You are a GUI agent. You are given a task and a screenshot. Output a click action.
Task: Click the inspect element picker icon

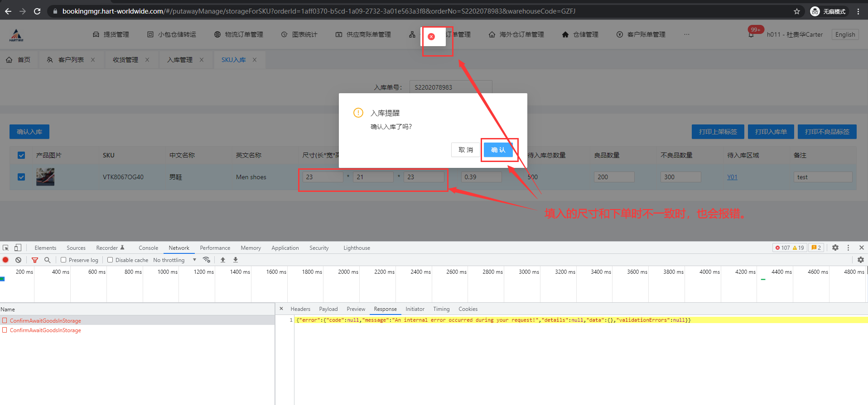6,248
